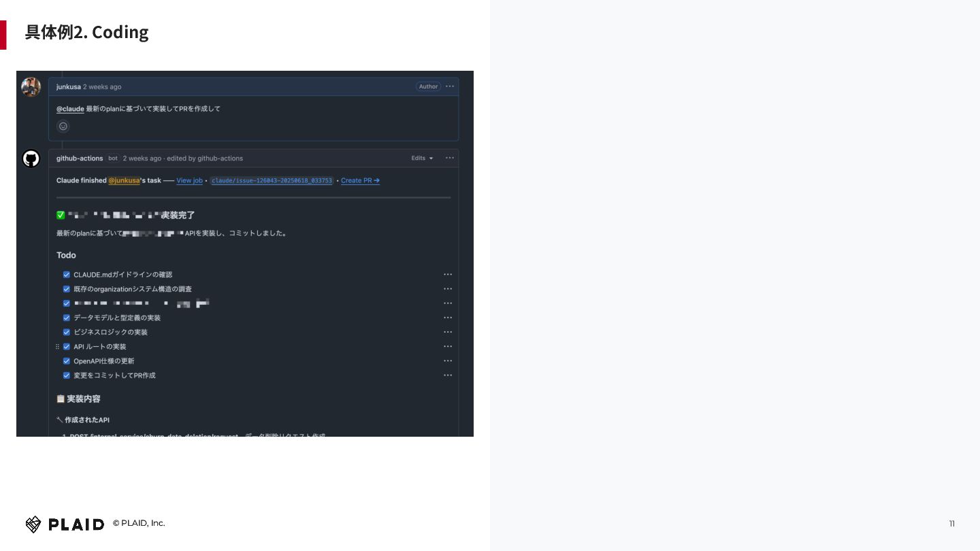Viewport: 980px width, 551px height.
Task: Click the @claude mention
Action: click(70, 109)
